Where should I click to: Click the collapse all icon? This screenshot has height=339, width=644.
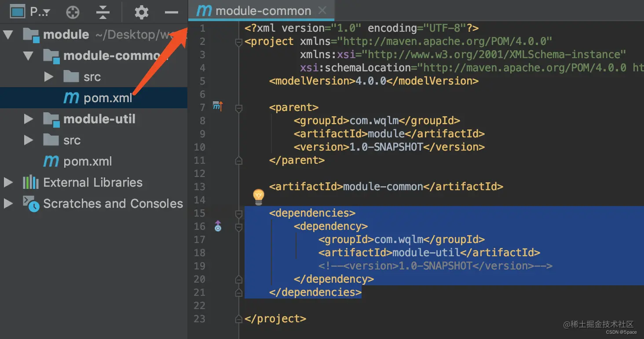tap(102, 12)
